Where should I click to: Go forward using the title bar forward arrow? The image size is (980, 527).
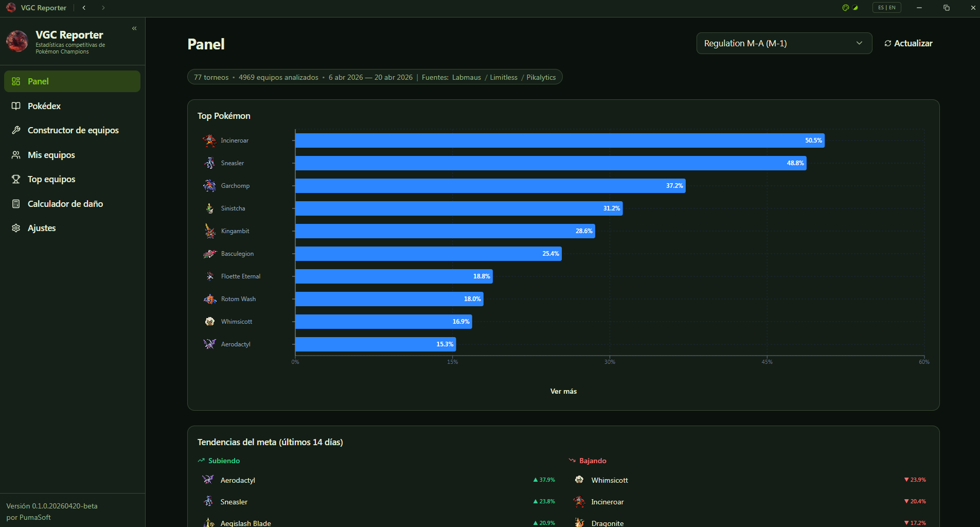point(103,8)
